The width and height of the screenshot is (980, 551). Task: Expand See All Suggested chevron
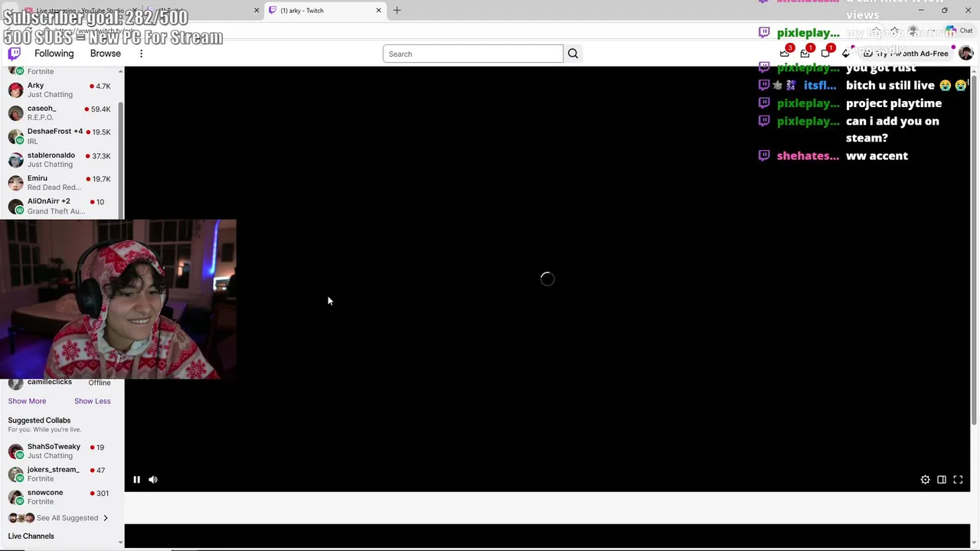(106, 518)
